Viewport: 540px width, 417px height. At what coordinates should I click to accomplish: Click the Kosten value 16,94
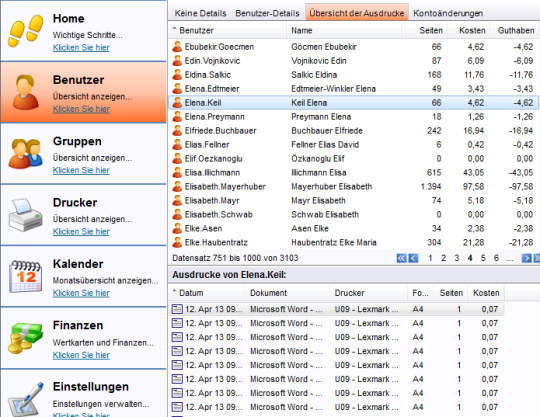474,131
